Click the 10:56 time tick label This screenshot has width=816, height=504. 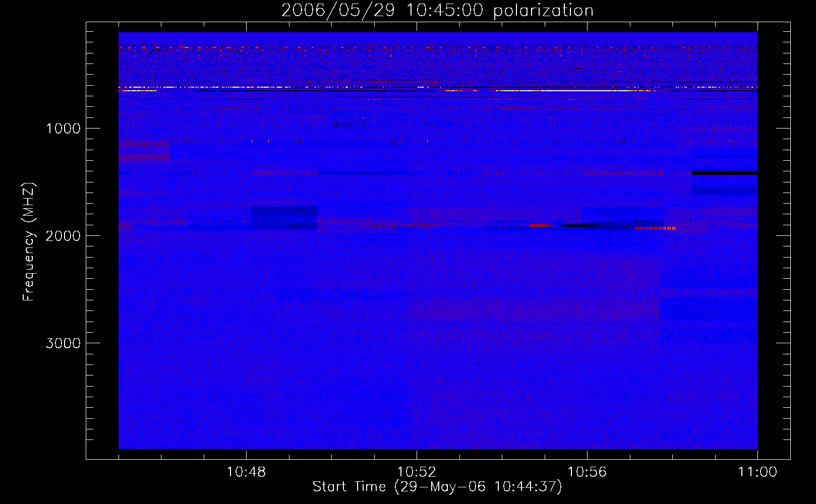(x=587, y=472)
